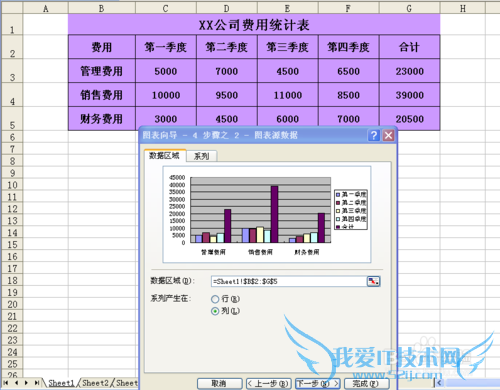Go to last sheet navigation arrow

pyautogui.click(x=36, y=383)
